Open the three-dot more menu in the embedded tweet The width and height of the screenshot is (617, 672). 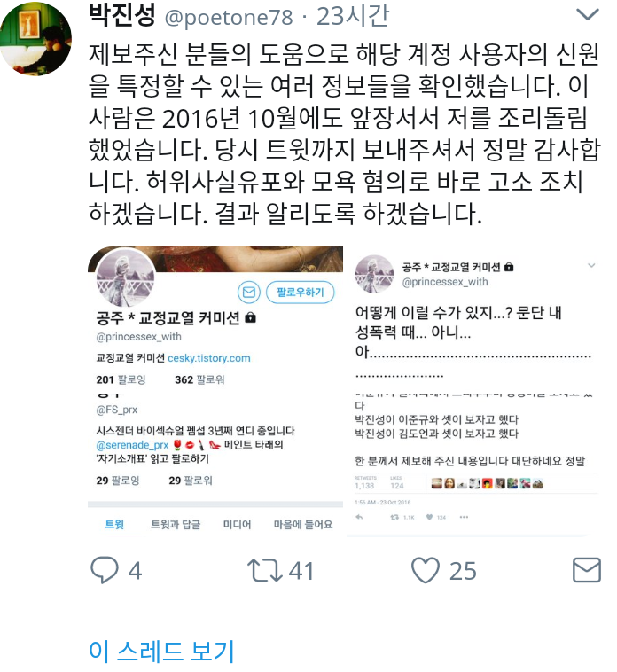[x=464, y=517]
